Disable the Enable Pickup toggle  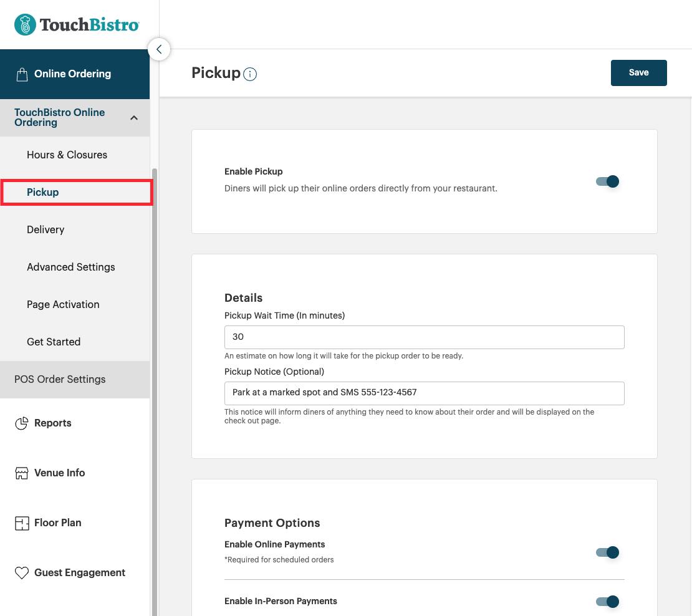606,181
